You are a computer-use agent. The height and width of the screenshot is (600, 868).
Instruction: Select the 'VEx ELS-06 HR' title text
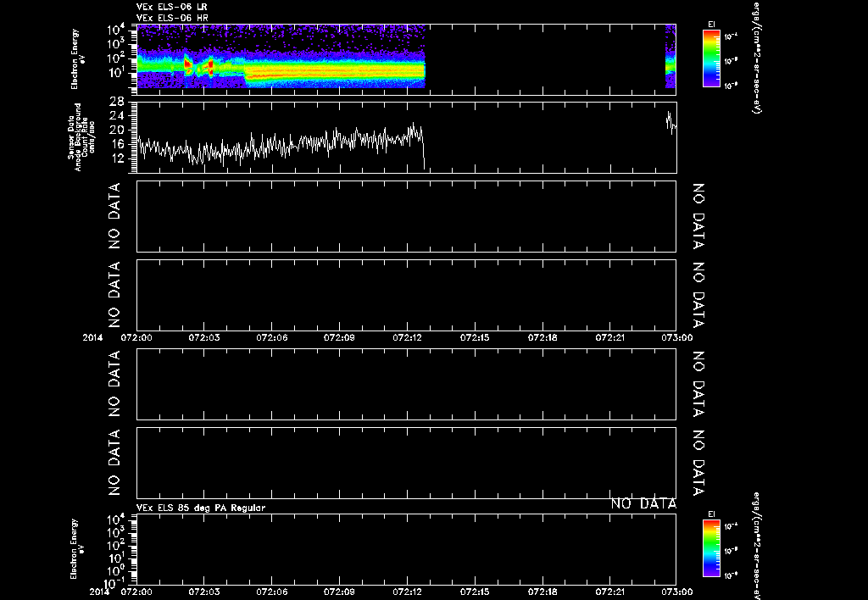coord(172,18)
